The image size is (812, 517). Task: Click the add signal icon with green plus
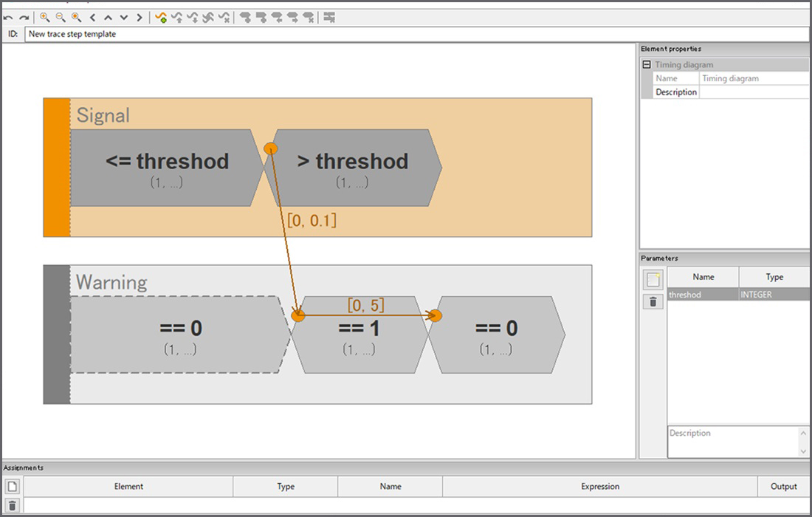[160, 17]
